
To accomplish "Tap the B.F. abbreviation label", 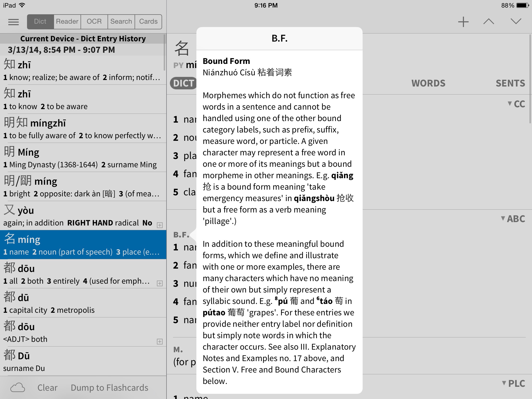I will pyautogui.click(x=181, y=235).
